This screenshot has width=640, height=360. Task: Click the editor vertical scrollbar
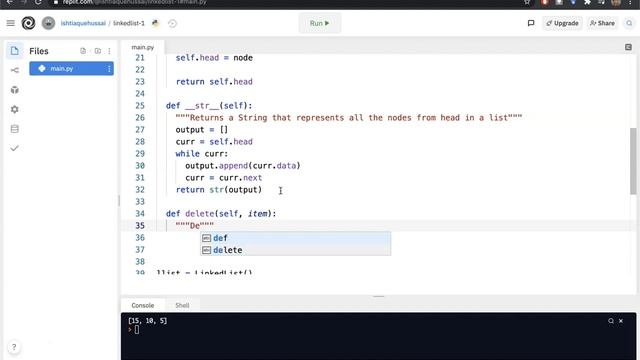(x=633, y=161)
